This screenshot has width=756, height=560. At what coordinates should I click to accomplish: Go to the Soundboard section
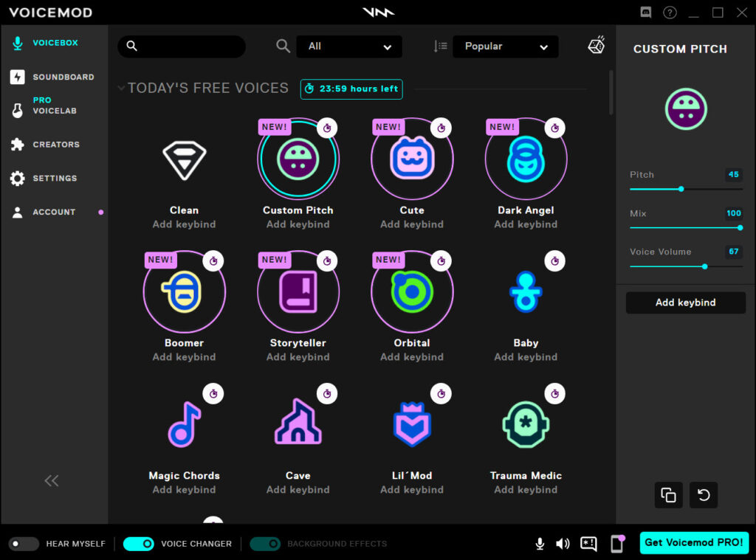54,77
